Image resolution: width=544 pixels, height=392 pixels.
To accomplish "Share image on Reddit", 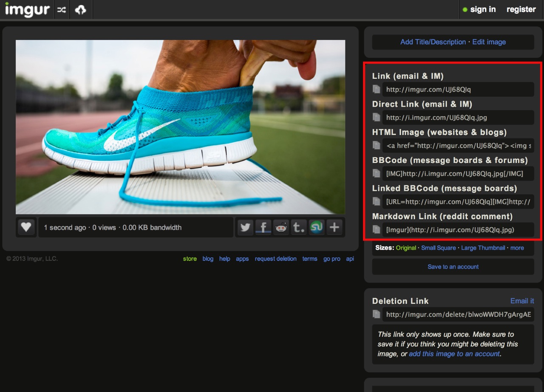I will click(x=281, y=227).
